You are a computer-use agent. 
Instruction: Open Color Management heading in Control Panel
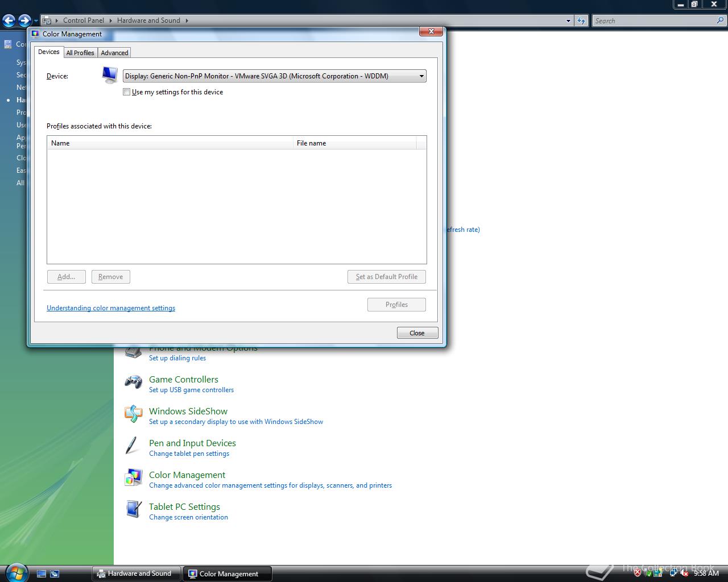click(187, 475)
